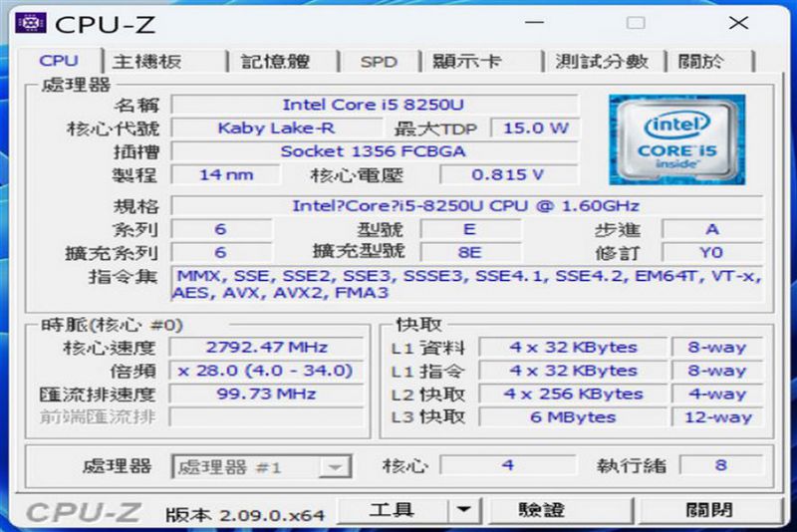The image size is (797, 532).
Task: Click the max TDP value 15.0 W
Action: click(535, 129)
